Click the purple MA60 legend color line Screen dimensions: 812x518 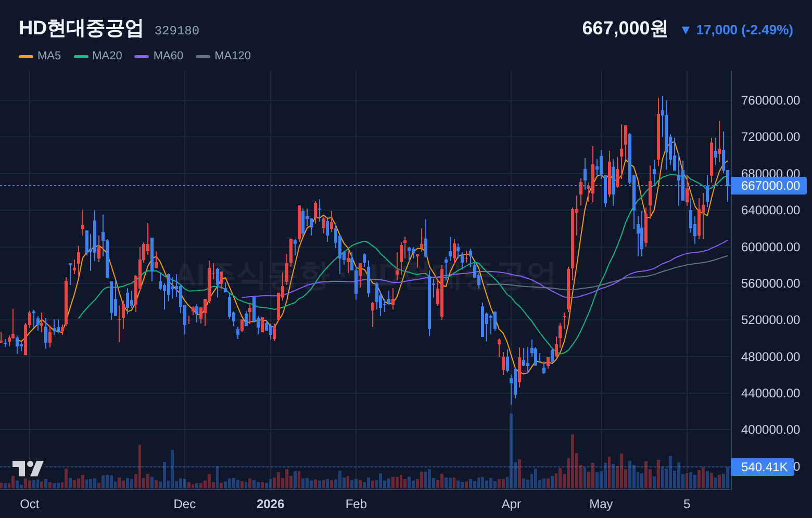(142, 56)
